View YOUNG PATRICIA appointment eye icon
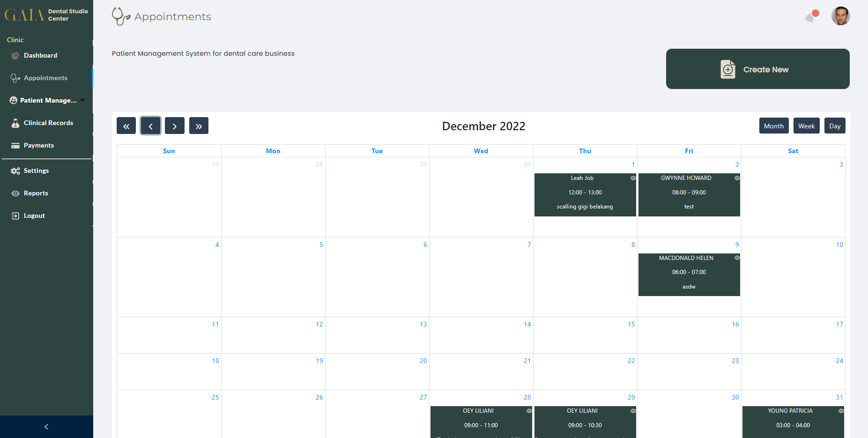The image size is (868, 438). pos(841,411)
